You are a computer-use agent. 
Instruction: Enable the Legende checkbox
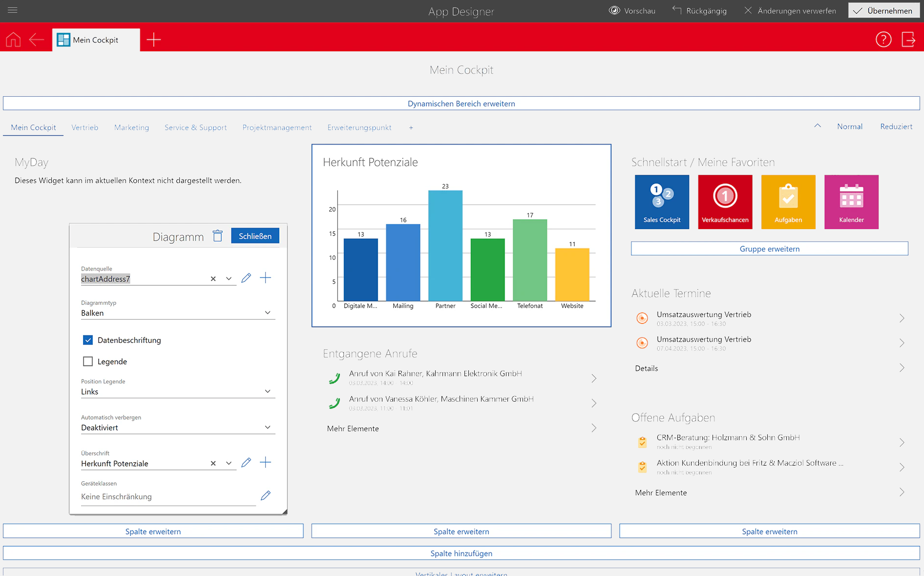[x=88, y=362]
